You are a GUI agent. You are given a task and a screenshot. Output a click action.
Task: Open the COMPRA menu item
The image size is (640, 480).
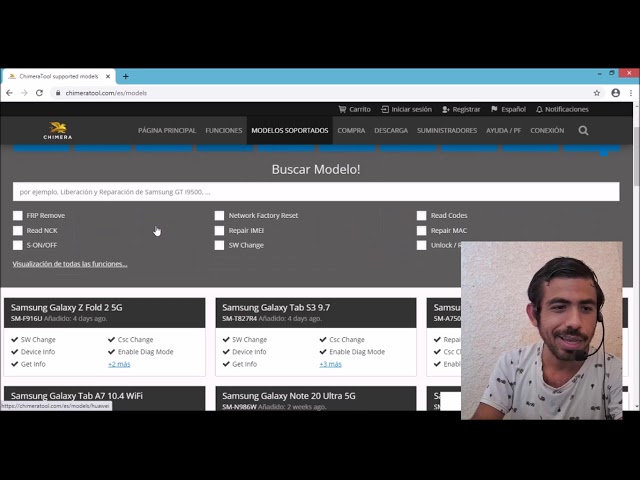tap(351, 131)
